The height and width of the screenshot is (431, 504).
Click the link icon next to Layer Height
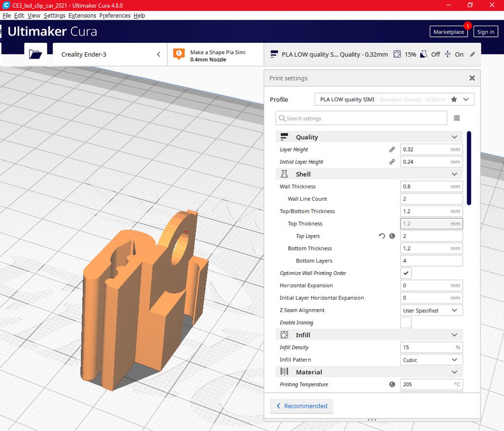pos(392,149)
